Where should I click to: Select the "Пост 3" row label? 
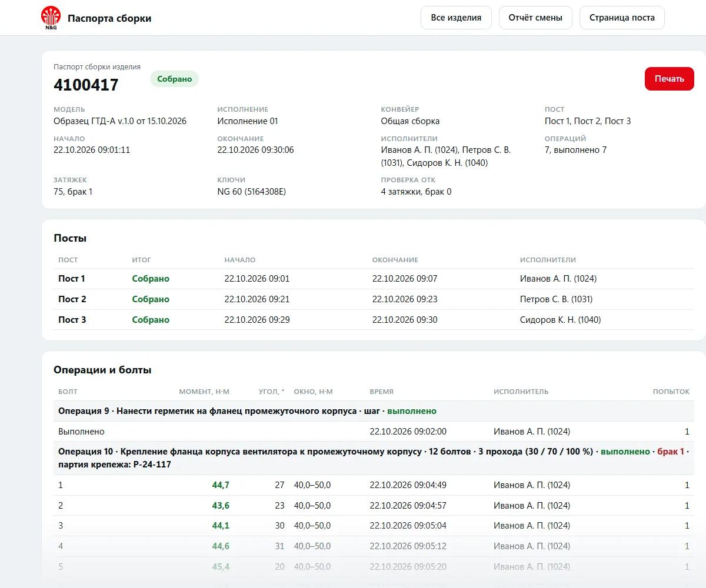[72, 320]
